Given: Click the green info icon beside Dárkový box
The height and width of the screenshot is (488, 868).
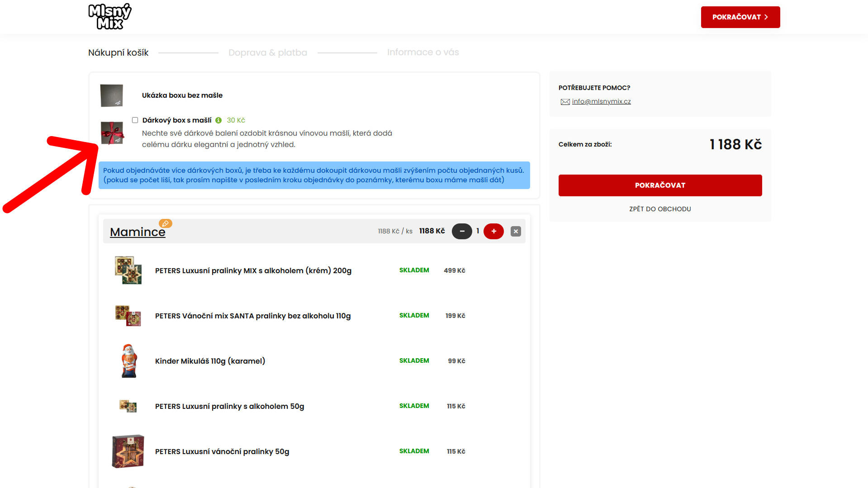Looking at the screenshot, I should [218, 120].
